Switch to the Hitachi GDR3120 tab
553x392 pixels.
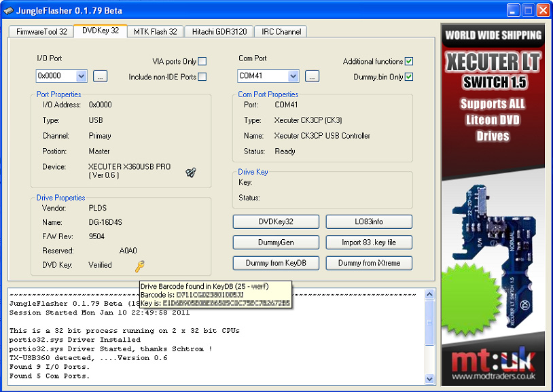pos(219,32)
